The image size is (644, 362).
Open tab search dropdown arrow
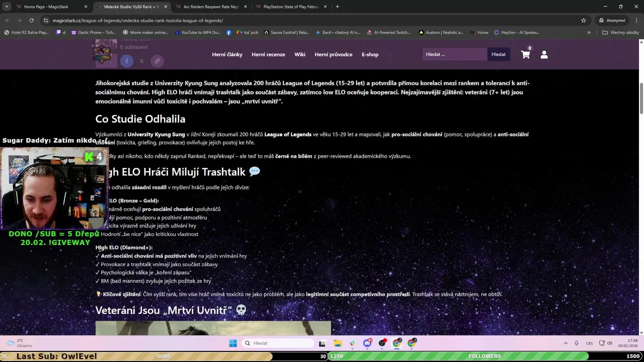tap(7, 7)
